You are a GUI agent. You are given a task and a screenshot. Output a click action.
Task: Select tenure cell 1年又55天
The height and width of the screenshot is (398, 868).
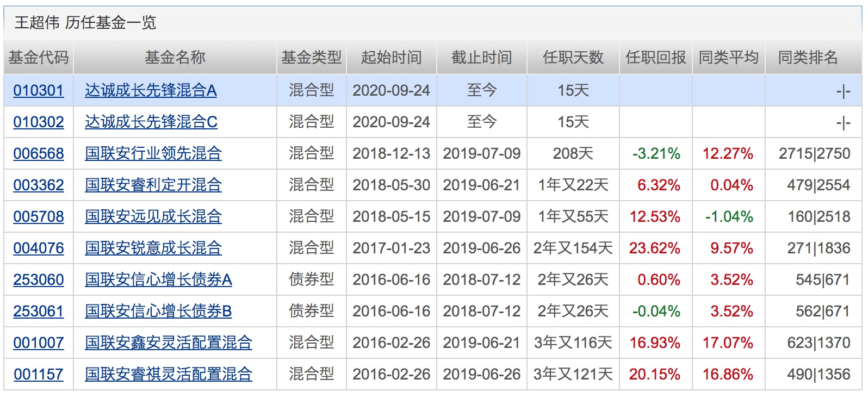coord(573,216)
